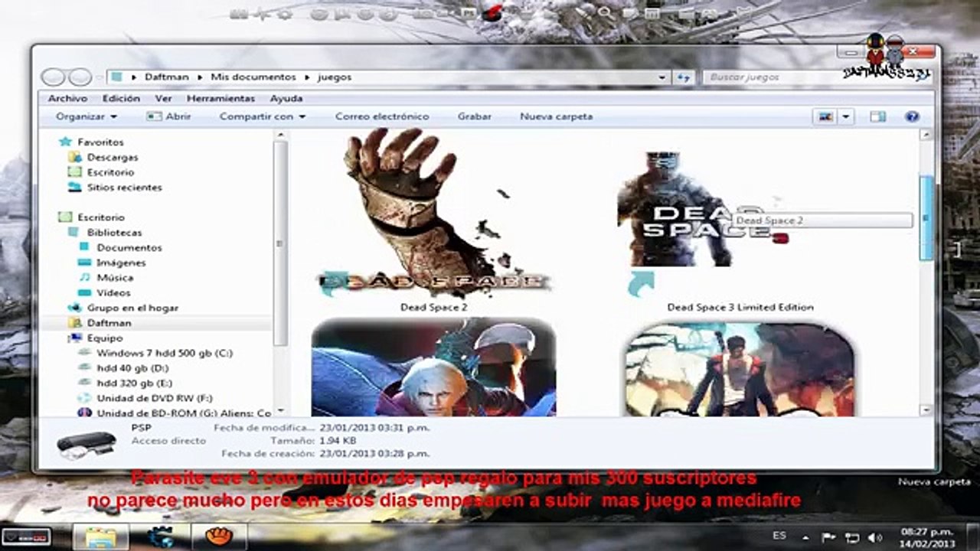Screen dimensions: 980x551
Task: Click the change view icon
Action: [x=825, y=117]
